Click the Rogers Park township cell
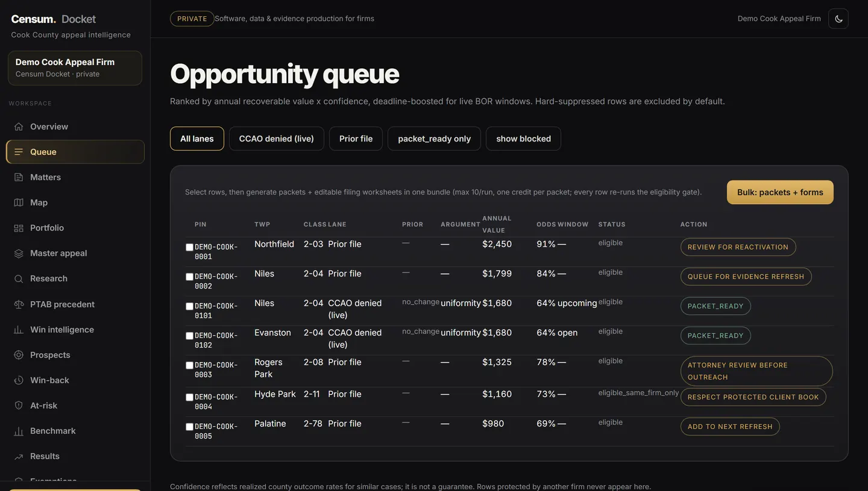868x491 pixels. click(x=268, y=368)
